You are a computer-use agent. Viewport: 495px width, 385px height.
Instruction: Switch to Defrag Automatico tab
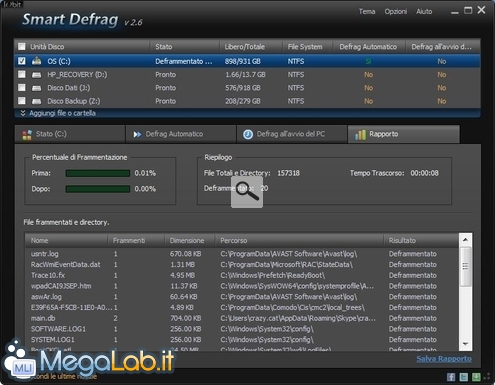(181, 134)
